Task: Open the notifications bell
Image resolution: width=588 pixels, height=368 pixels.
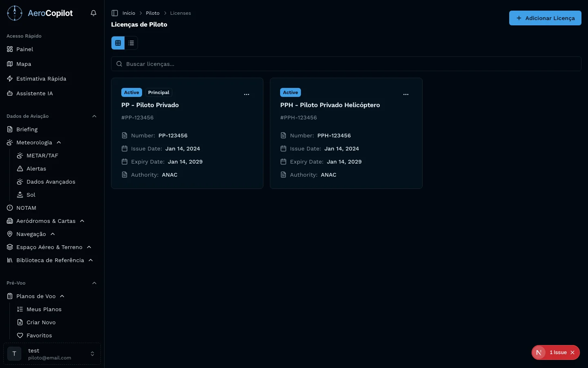Action: pos(94,13)
